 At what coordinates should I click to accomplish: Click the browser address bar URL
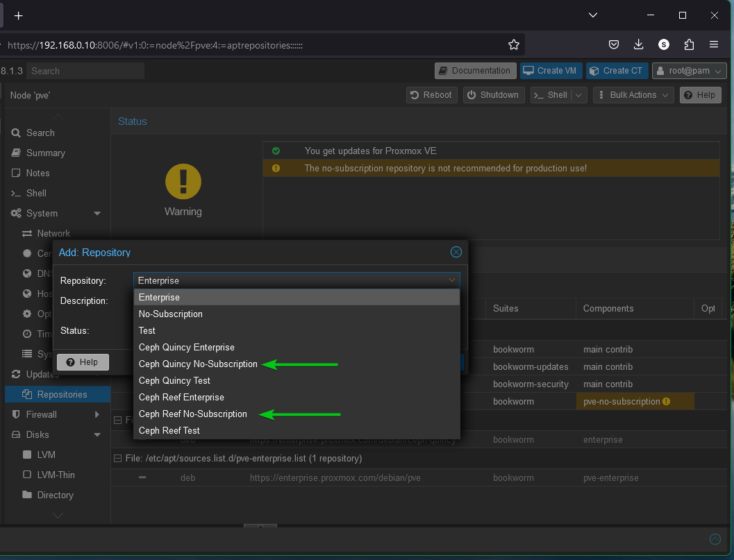click(x=155, y=45)
